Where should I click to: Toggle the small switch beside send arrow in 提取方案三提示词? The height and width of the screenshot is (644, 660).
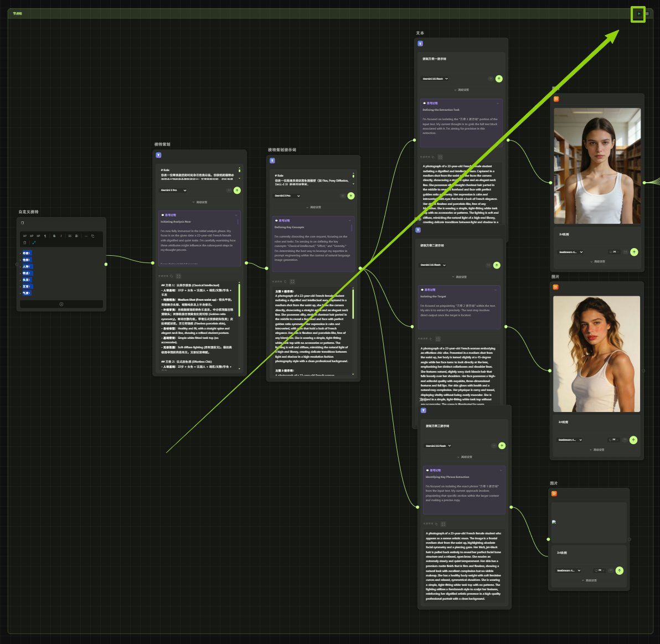[x=493, y=446]
